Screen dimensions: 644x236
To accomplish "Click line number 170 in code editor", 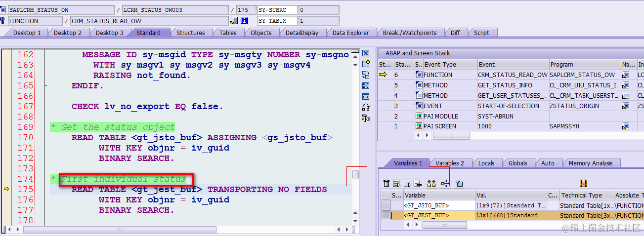I will (x=25, y=137).
